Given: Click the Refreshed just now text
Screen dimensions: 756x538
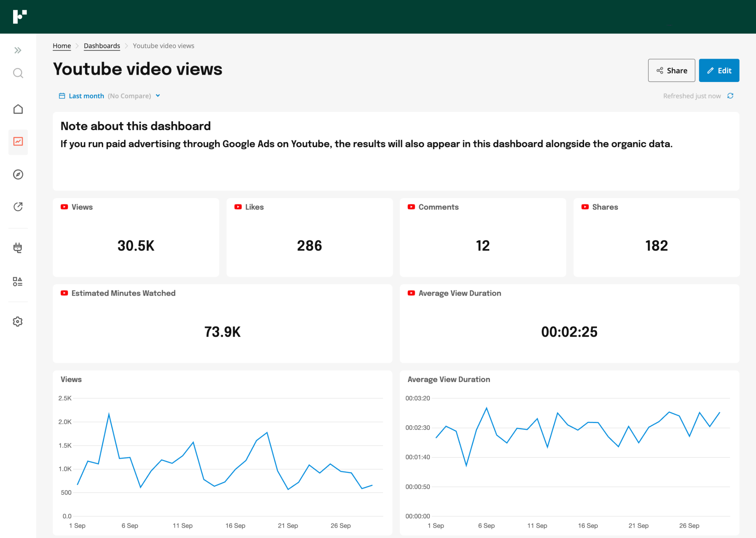Looking at the screenshot, I should 692,96.
